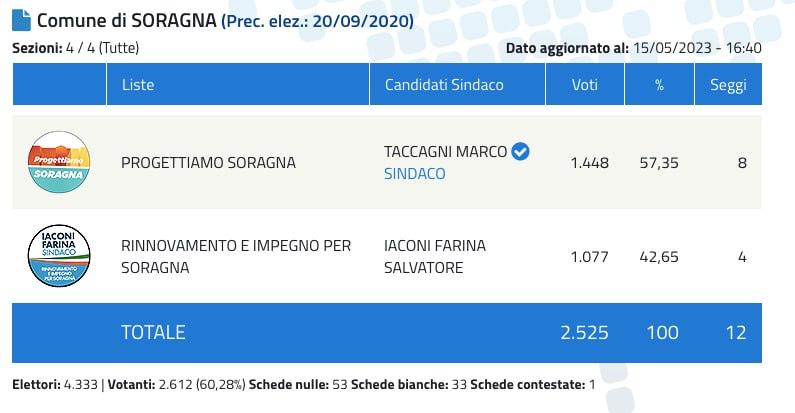The width and height of the screenshot is (795, 413).
Task: Click the Seggi column header
Action: [x=728, y=85]
